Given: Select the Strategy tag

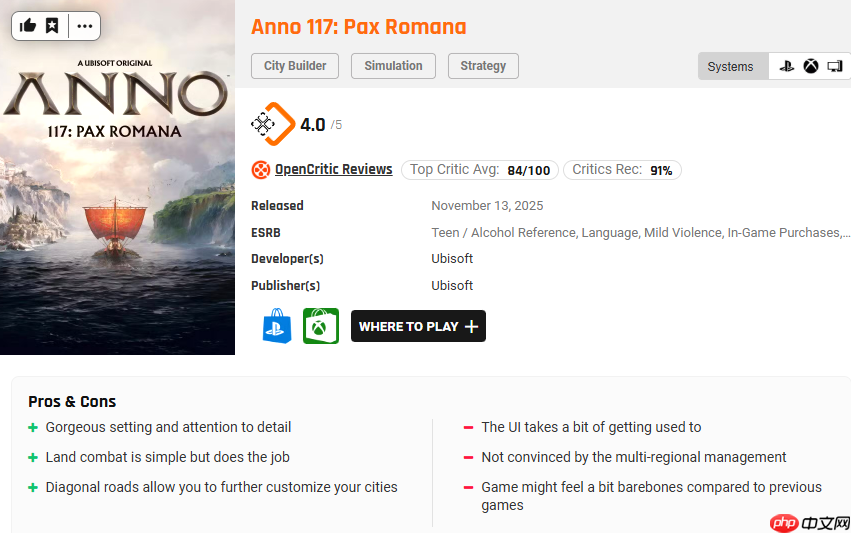Looking at the screenshot, I should 483,66.
